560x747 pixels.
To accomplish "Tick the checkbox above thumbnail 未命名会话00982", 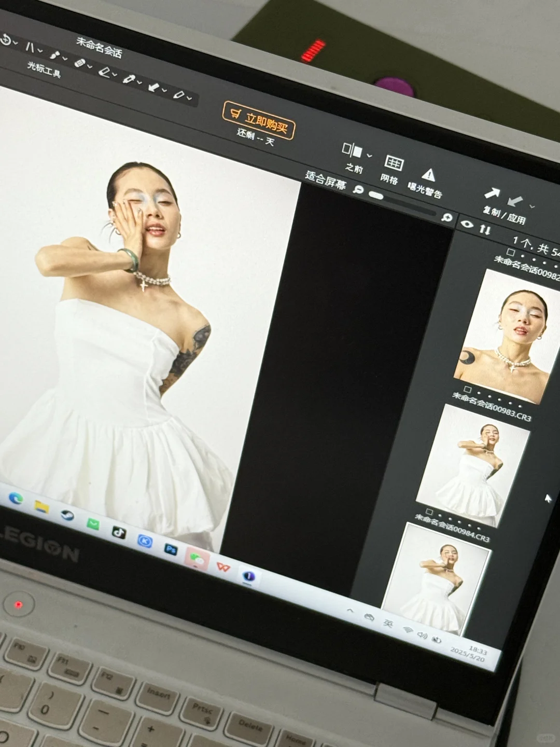I will [x=510, y=252].
